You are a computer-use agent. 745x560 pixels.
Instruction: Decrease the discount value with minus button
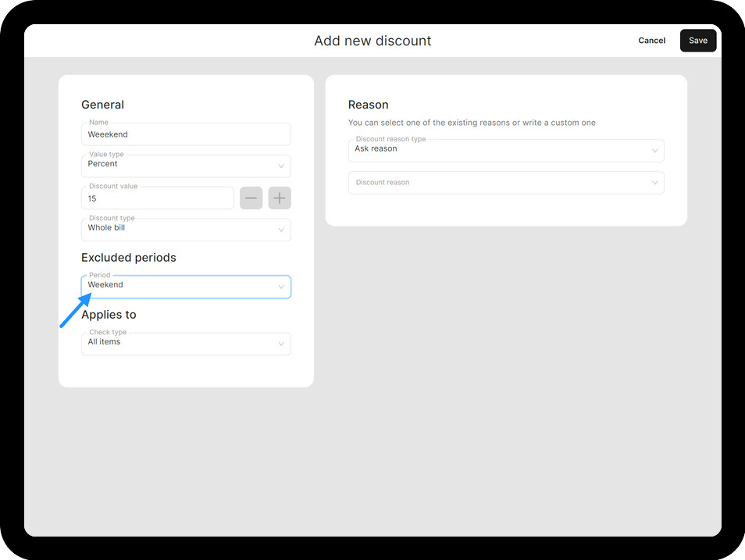coord(251,198)
